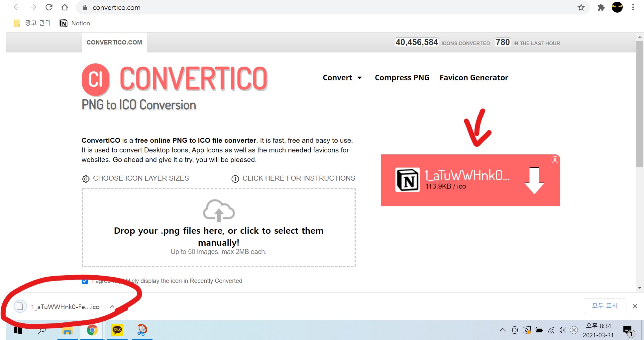
Task: Click the page scrollbar up arrow
Action: [x=640, y=37]
